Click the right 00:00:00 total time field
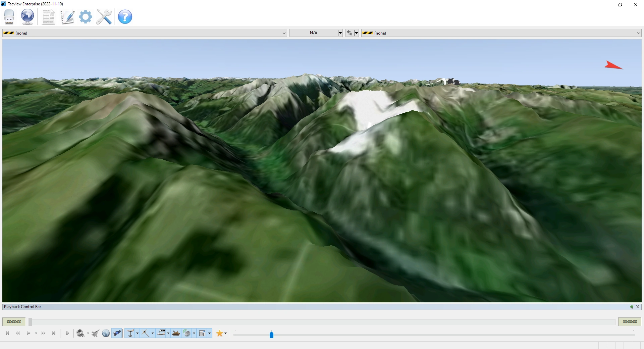Screen dimensions: 644x349 [x=630, y=322]
